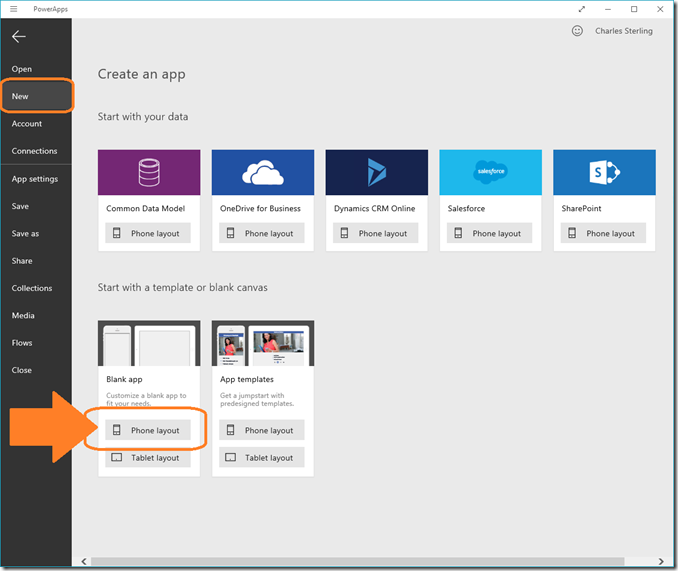Toggle the full-screen expand arrows icon

point(582,9)
